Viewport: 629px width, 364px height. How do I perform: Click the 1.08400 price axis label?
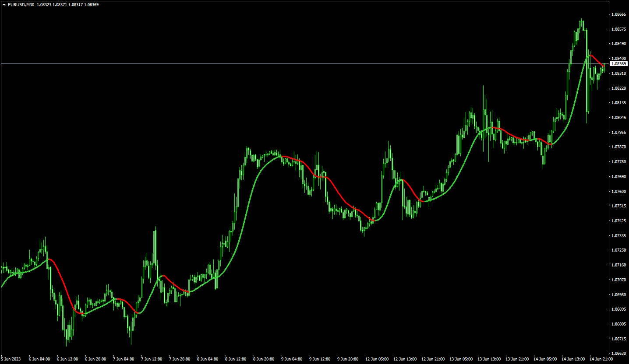[x=618, y=59]
